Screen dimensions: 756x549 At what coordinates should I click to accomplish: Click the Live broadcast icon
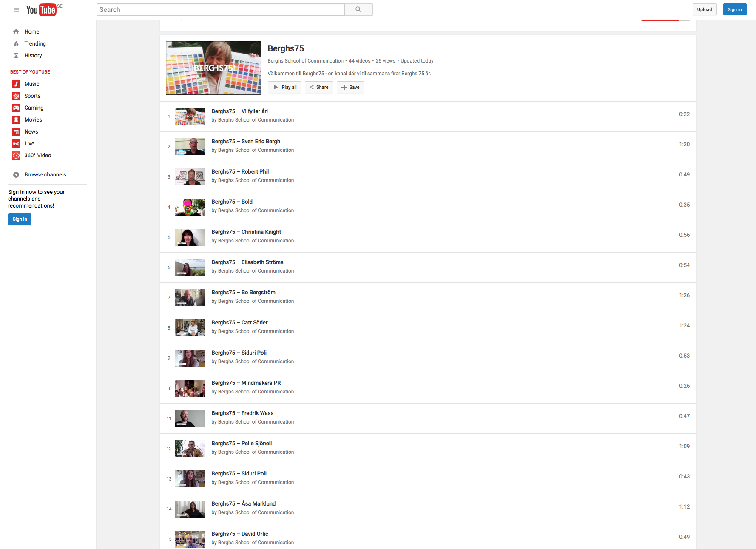coord(16,144)
